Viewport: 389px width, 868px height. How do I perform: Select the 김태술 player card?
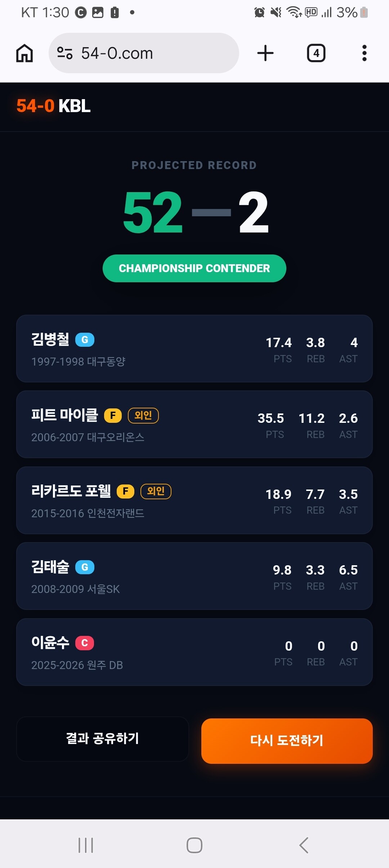click(x=194, y=576)
